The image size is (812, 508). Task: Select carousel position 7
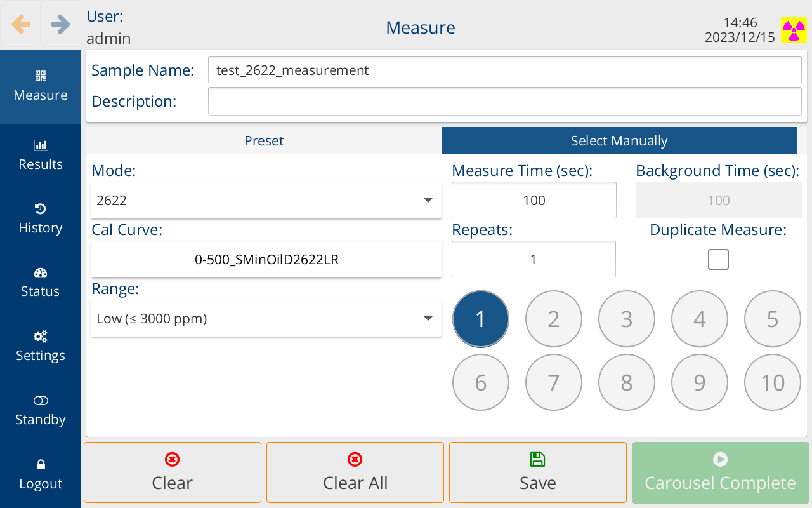point(554,382)
